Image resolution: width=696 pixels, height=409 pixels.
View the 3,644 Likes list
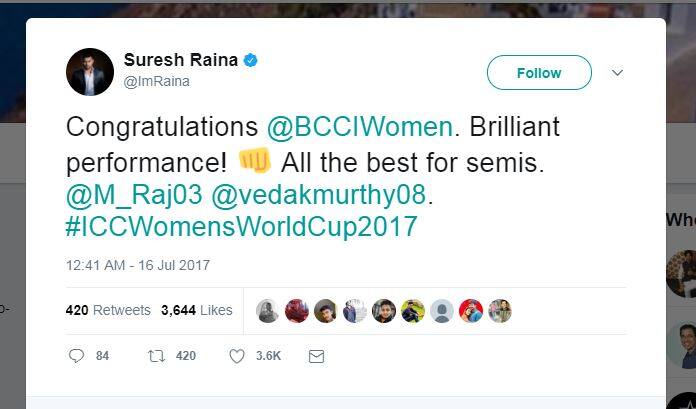pos(197,311)
